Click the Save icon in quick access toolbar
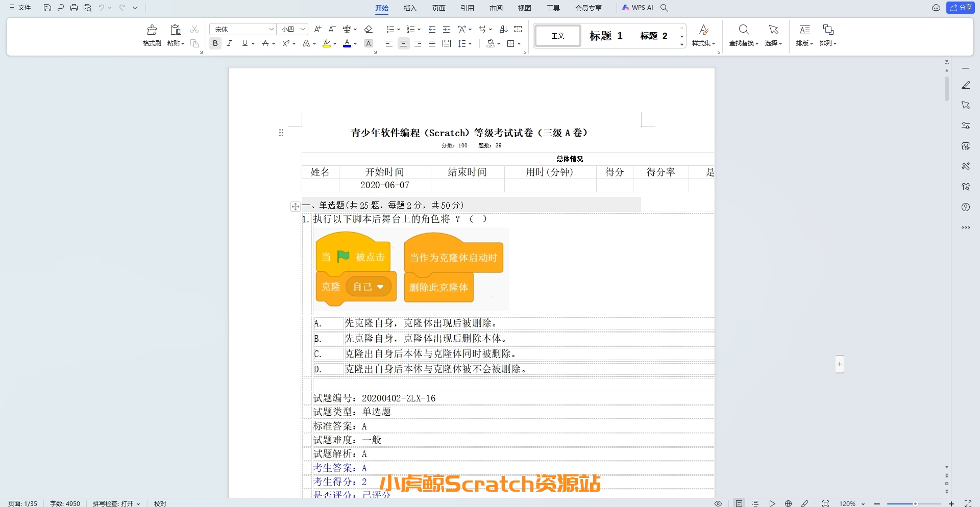The width and height of the screenshot is (980, 507). pos(47,8)
